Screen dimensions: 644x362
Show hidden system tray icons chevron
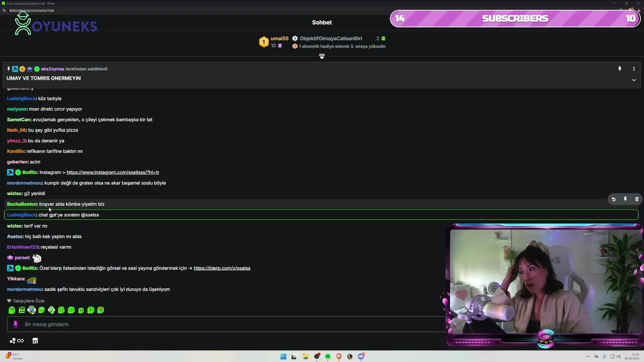pos(588,356)
